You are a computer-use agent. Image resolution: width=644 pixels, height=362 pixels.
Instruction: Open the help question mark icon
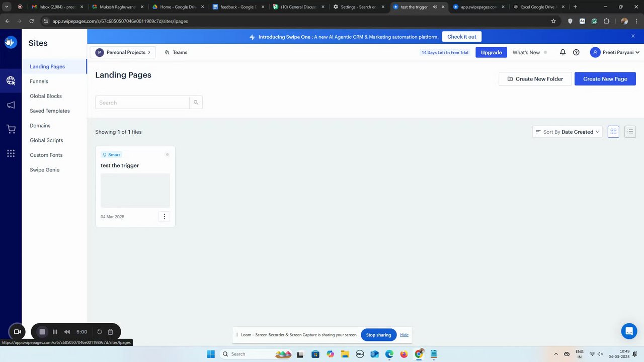tap(576, 52)
